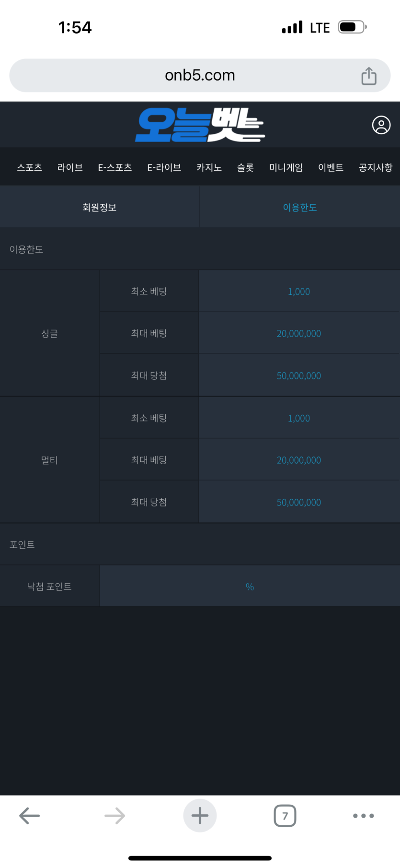Screen dimensions: 400x868
Task: Open the user profile icon
Action: click(381, 125)
